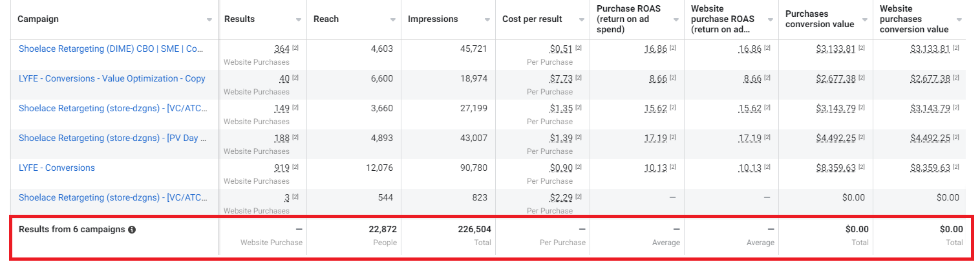
Task: Open the LYFE - Conversions campaign link
Action: [57, 168]
